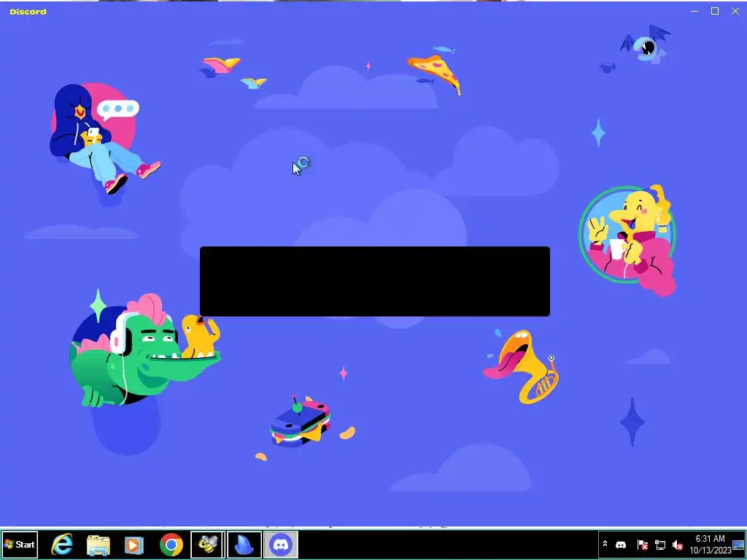
Task: Switch to the bee icon taskbar app
Action: point(208,544)
